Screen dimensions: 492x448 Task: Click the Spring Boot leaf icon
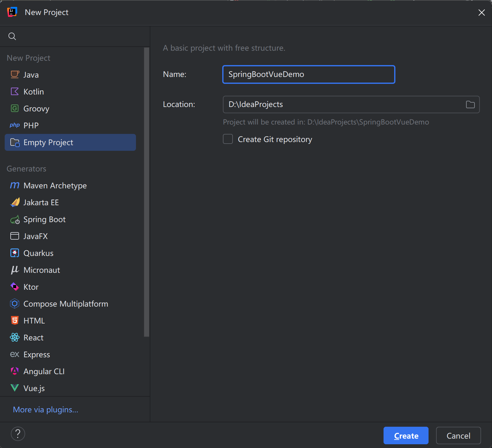(x=15, y=220)
